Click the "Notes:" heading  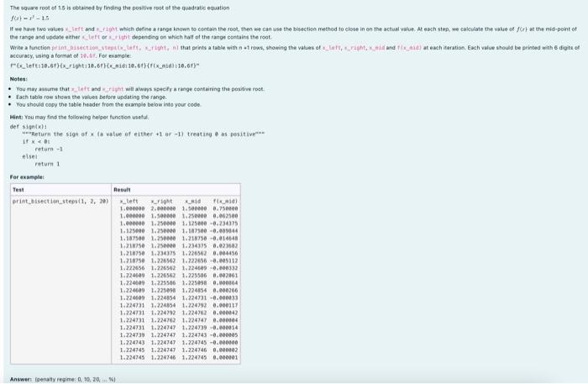coord(18,79)
